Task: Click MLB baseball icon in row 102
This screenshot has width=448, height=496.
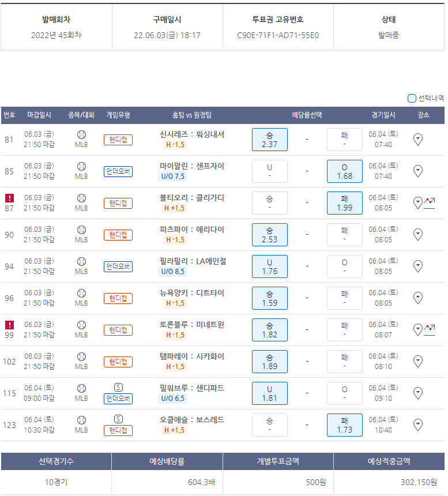Action: tap(81, 357)
